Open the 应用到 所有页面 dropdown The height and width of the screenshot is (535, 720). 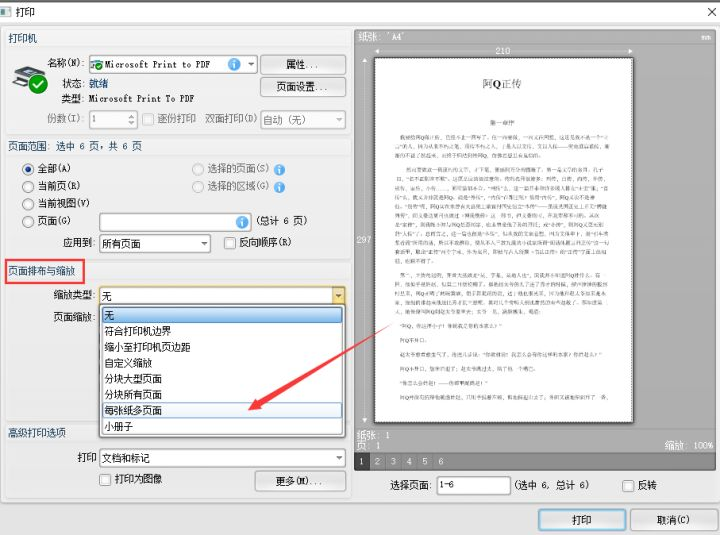point(155,243)
